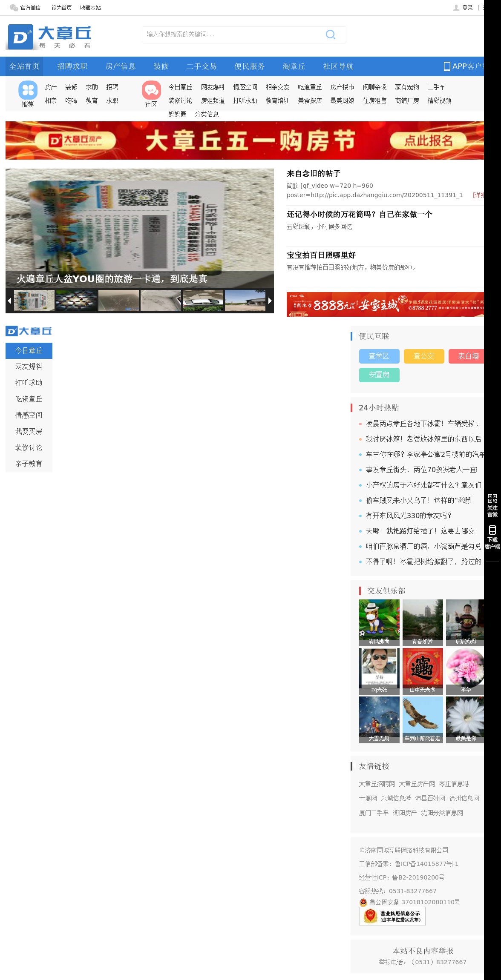Select 打听求助 in the left sidebar
501x980 pixels.
[29, 383]
